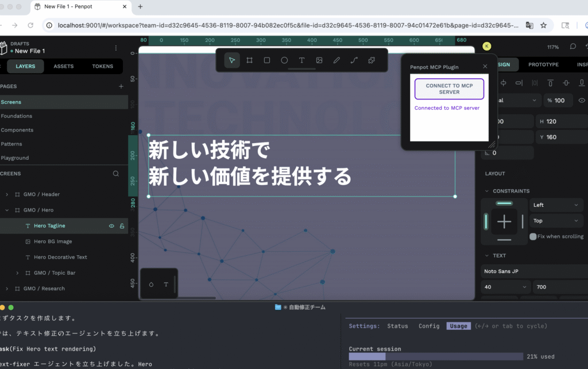The width and height of the screenshot is (588, 369).
Task: Toggle lock on Hero Tagline layer
Action: point(122,226)
